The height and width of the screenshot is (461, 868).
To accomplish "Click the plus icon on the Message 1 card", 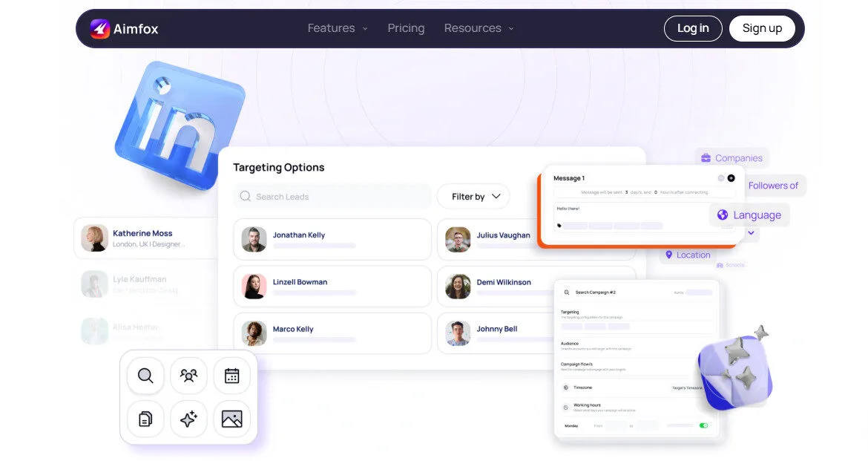I will [730, 178].
